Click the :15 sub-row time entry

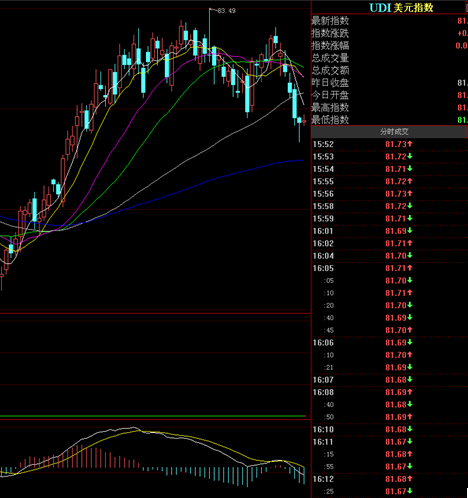pyautogui.click(x=329, y=454)
